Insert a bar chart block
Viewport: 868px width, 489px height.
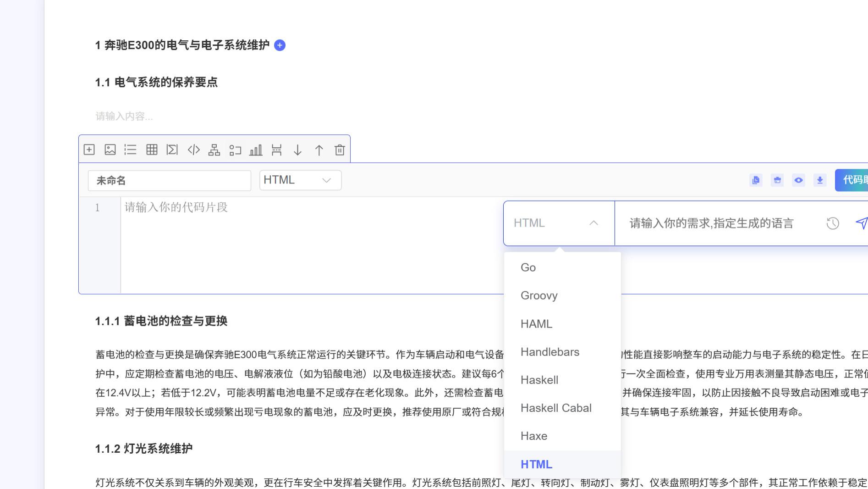point(256,150)
